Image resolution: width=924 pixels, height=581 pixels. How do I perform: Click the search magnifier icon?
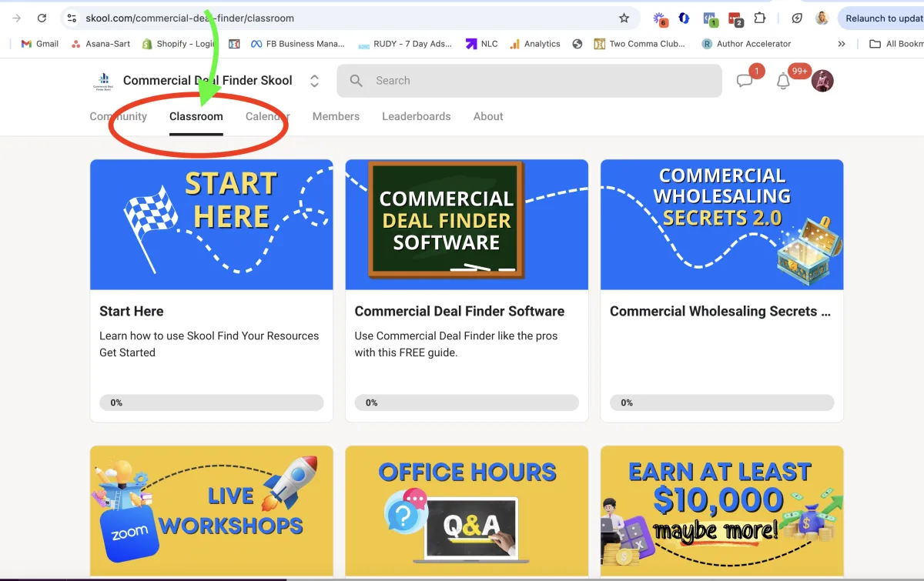pyautogui.click(x=356, y=80)
